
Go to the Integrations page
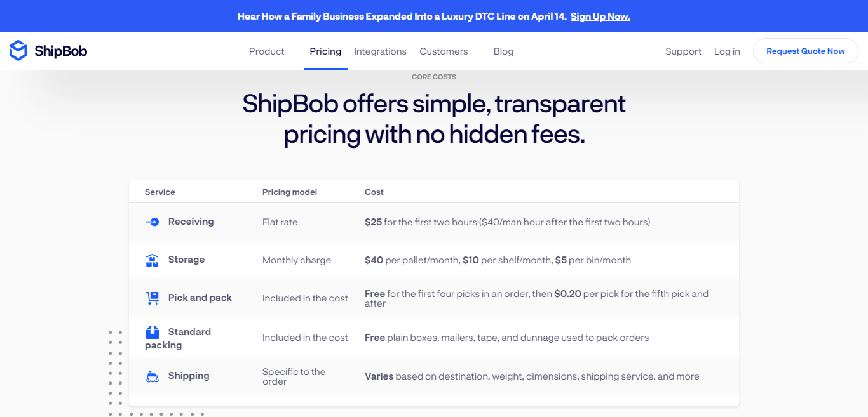380,51
